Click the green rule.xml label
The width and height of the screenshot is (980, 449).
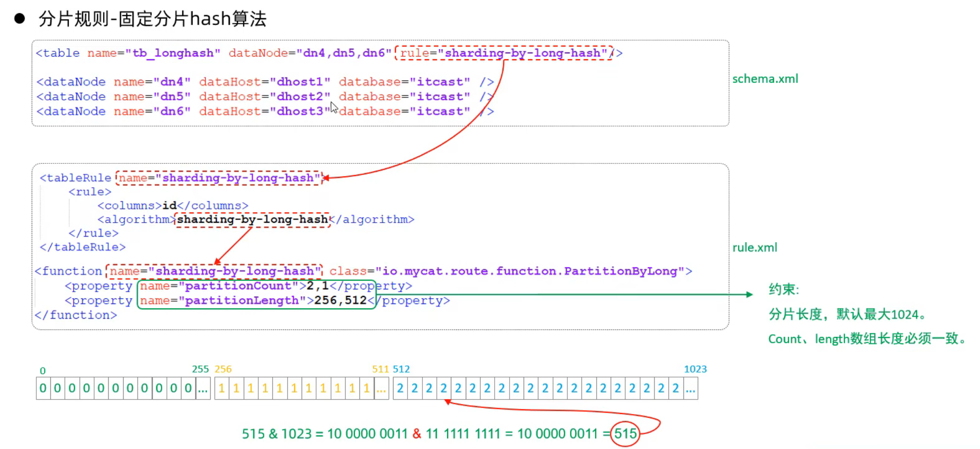754,247
